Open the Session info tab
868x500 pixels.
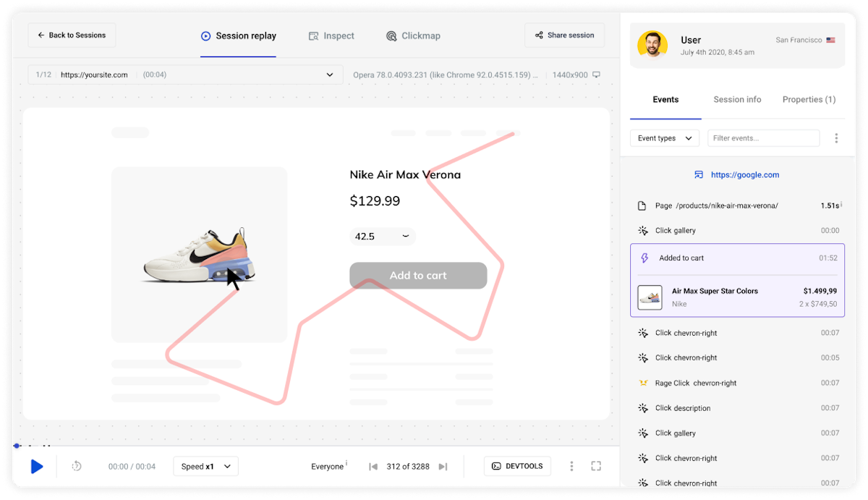737,100
